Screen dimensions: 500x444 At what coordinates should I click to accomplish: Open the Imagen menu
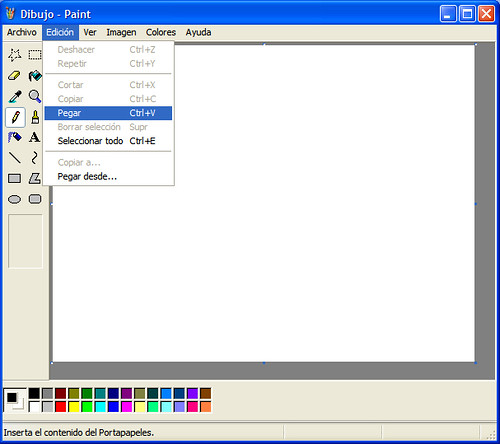click(121, 32)
